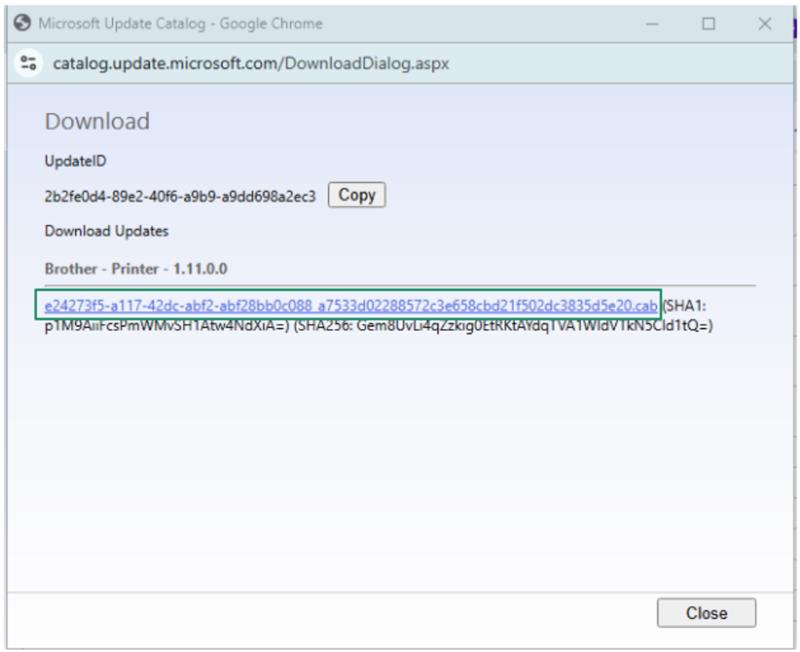The image size is (800, 652).
Task: Click the window title 'Microsoft Update Catalog - Google Chrome'
Action: [180, 24]
